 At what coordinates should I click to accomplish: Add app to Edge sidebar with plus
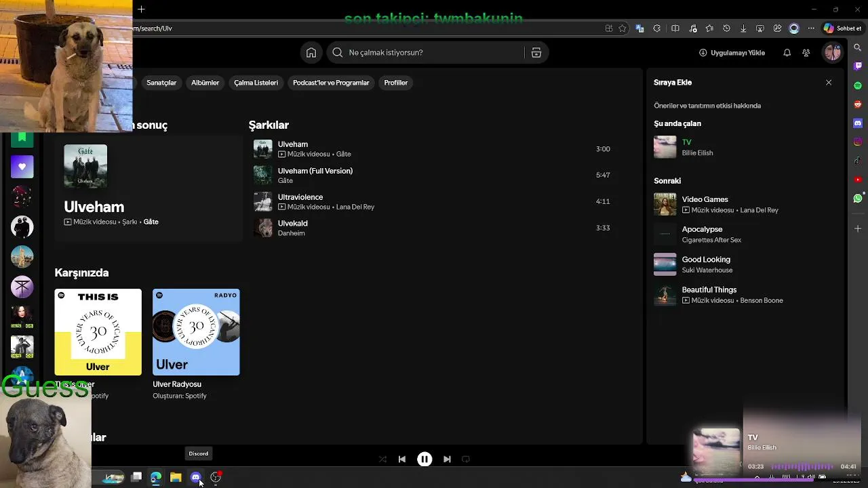pyautogui.click(x=858, y=228)
